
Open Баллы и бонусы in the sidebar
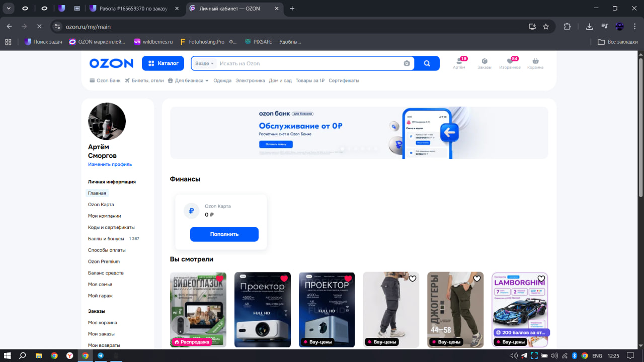click(x=106, y=239)
